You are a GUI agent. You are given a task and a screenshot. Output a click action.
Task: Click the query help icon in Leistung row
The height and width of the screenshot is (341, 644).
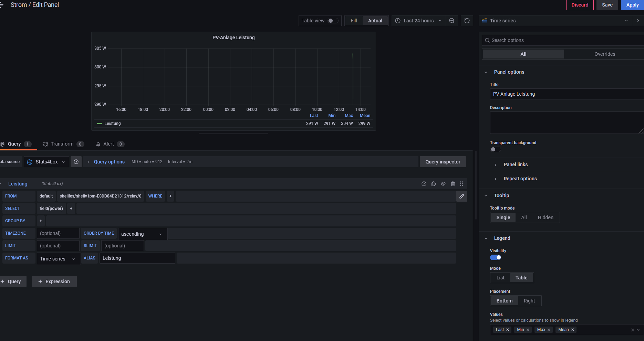pos(424,184)
